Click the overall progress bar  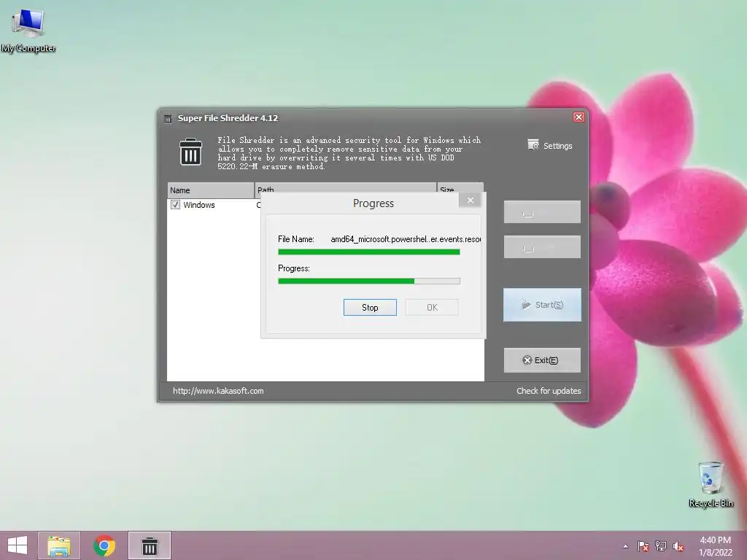(368, 281)
